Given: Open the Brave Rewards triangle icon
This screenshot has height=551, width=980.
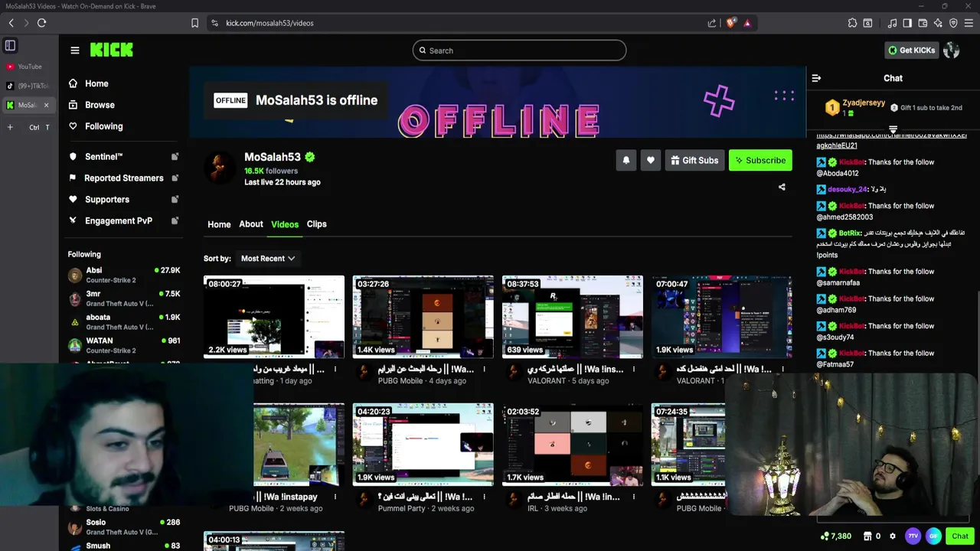Looking at the screenshot, I should coord(747,23).
